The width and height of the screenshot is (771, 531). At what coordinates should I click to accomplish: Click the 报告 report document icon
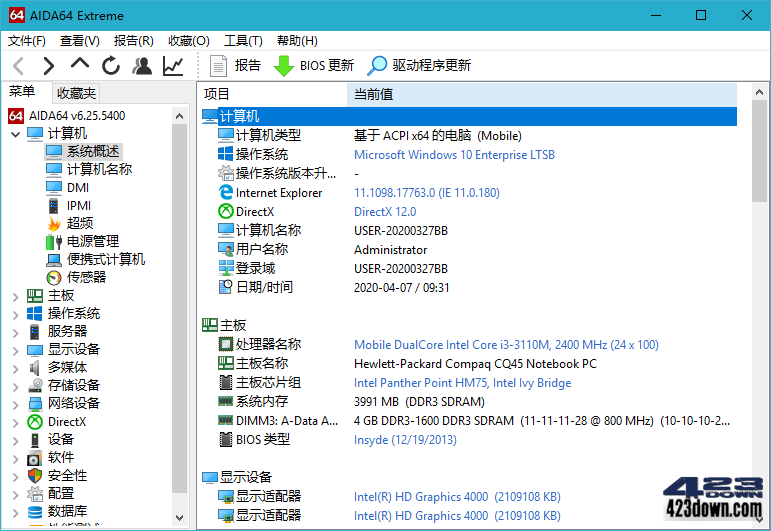click(218, 65)
